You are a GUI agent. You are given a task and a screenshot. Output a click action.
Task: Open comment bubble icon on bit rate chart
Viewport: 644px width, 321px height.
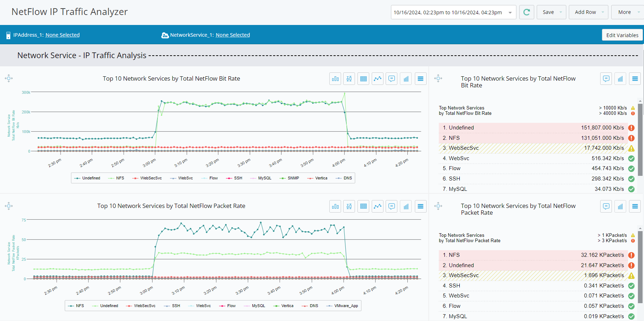coord(392,79)
